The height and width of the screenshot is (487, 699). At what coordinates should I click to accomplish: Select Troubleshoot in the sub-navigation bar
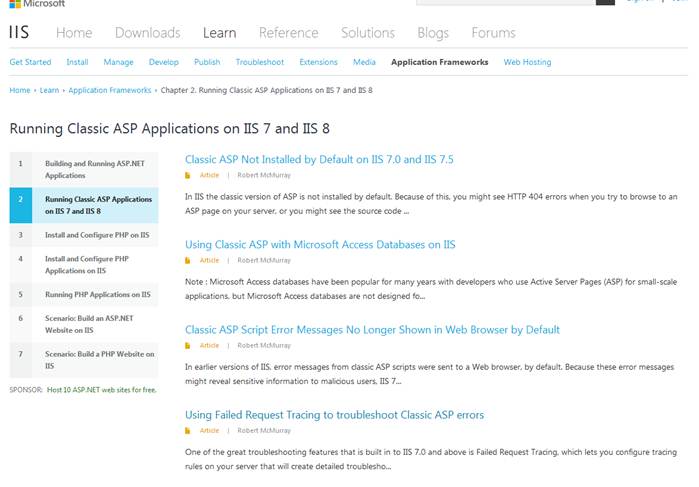pyautogui.click(x=260, y=62)
